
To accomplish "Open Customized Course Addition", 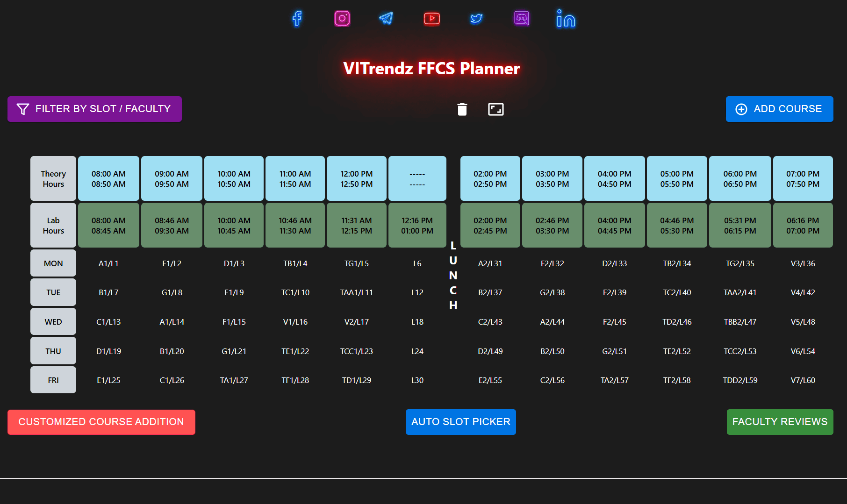I will [101, 422].
